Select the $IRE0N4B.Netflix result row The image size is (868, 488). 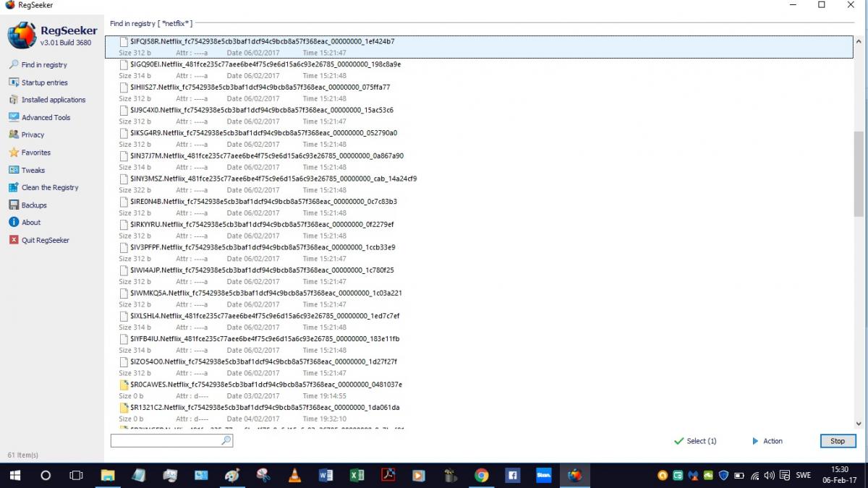click(x=479, y=207)
